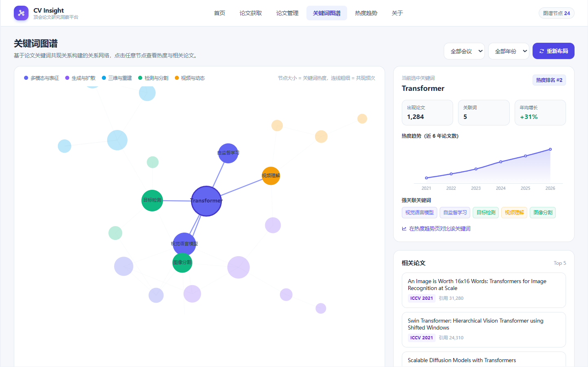This screenshot has height=367, width=588.
Task: Go to the 首页 nav tab
Action: (220, 13)
